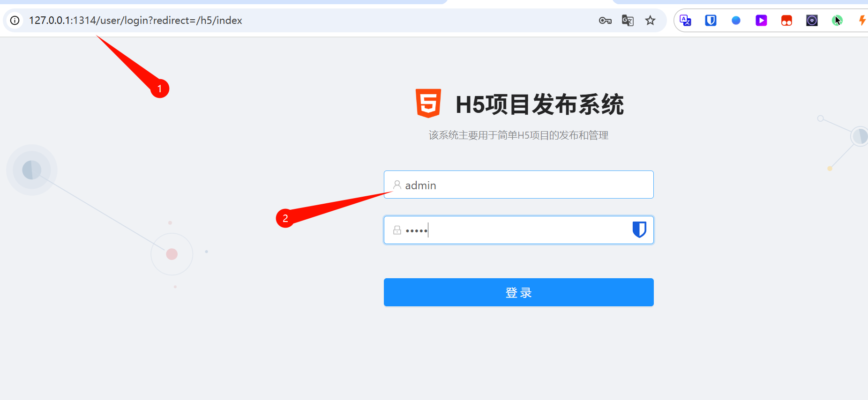Image resolution: width=868 pixels, height=400 pixels.
Task: Click the Bitwarden autofill icon in password field
Action: [639, 230]
